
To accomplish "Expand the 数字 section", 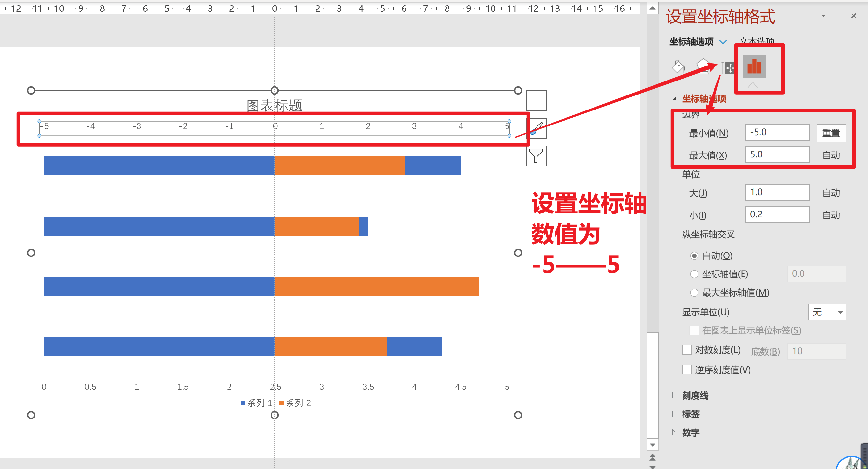I will point(690,432).
